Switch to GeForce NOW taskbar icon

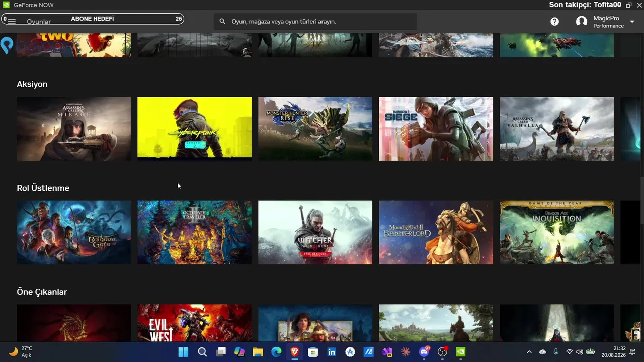(x=461, y=352)
